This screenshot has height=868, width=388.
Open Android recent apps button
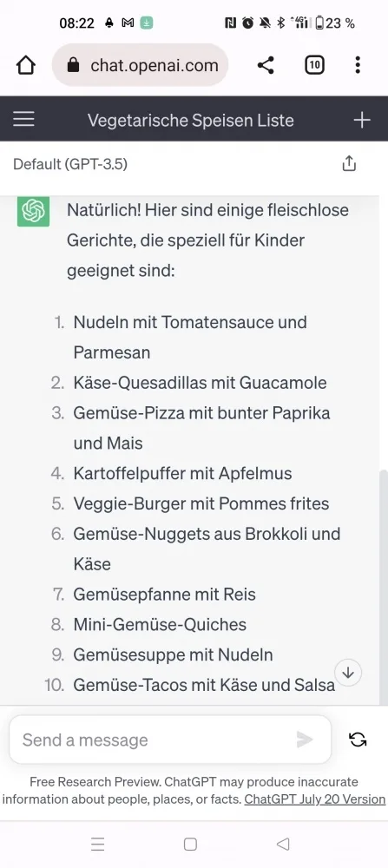click(98, 844)
